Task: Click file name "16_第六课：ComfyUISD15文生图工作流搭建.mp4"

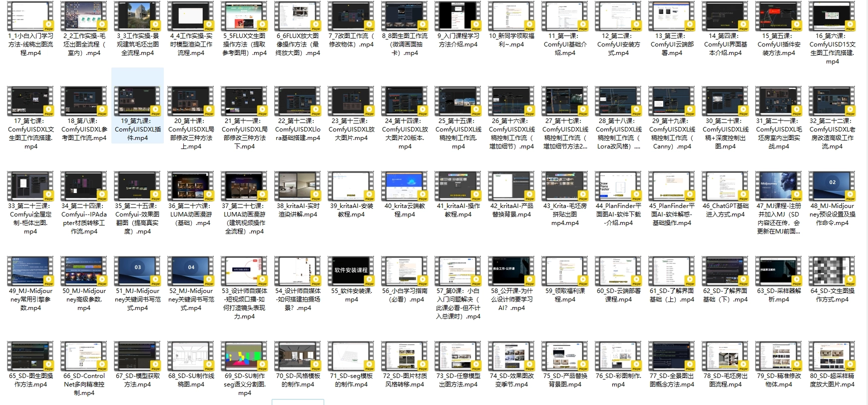Action: pyautogui.click(x=832, y=48)
